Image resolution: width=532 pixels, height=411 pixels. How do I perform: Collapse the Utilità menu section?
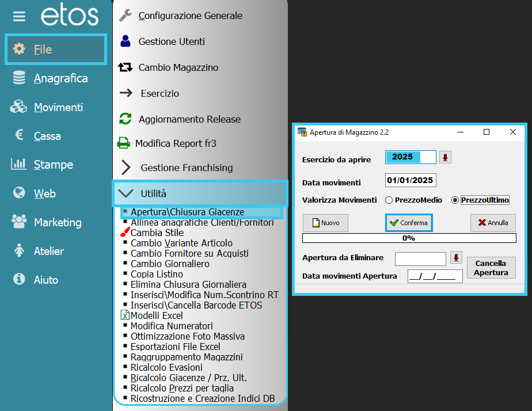pos(125,193)
